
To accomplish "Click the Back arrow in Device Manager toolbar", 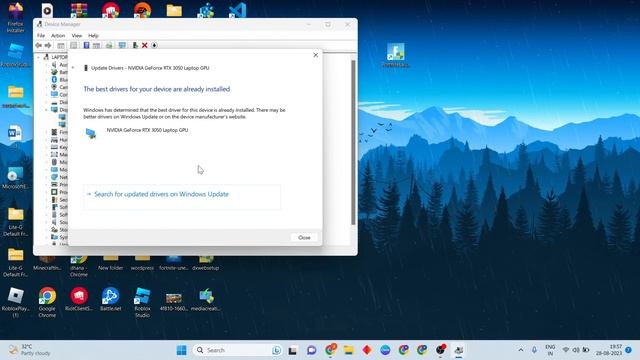I will 38,45.
